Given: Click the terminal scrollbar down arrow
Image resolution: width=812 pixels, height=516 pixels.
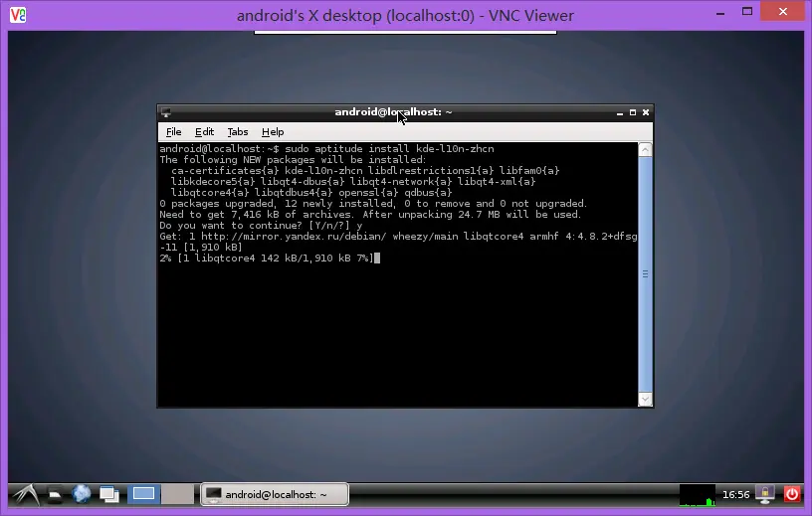Looking at the screenshot, I should (x=645, y=399).
